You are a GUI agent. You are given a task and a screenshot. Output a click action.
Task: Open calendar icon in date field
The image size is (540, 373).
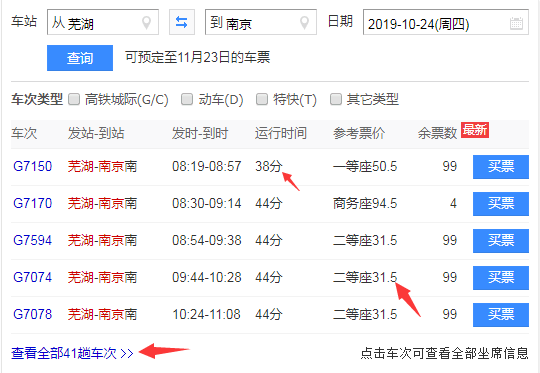pos(516,23)
